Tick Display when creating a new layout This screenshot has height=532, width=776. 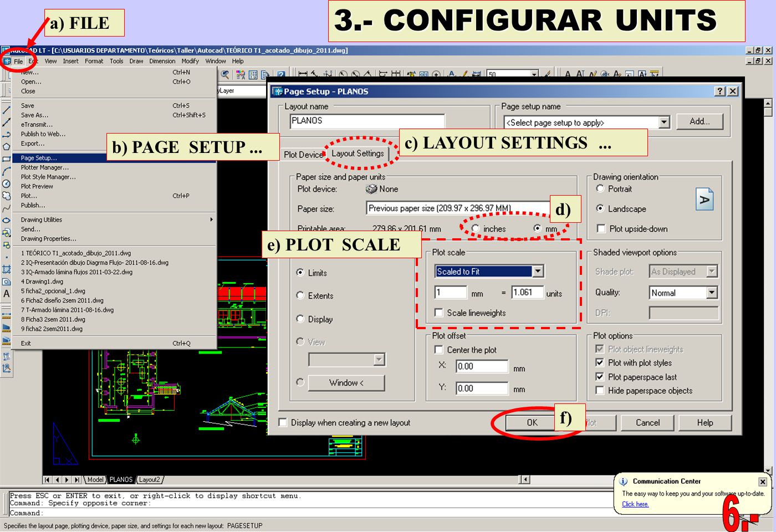[283, 423]
